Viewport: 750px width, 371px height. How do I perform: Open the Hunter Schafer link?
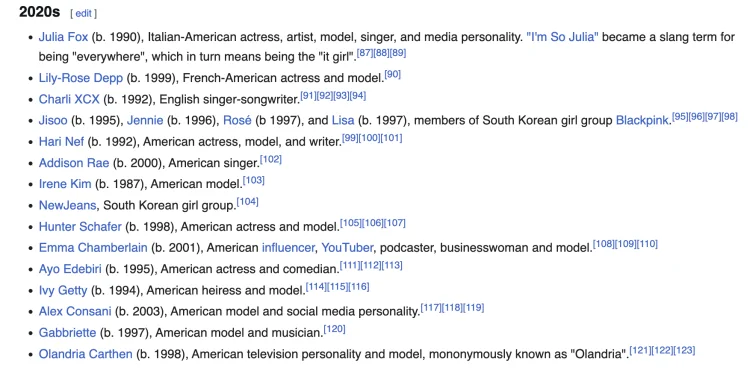click(x=80, y=226)
